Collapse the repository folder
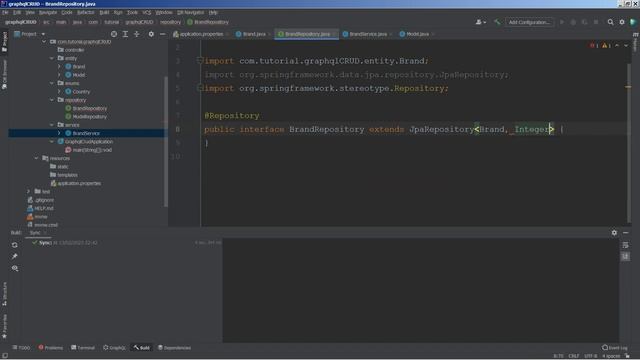Screen dimensions: 640x360 52,100
